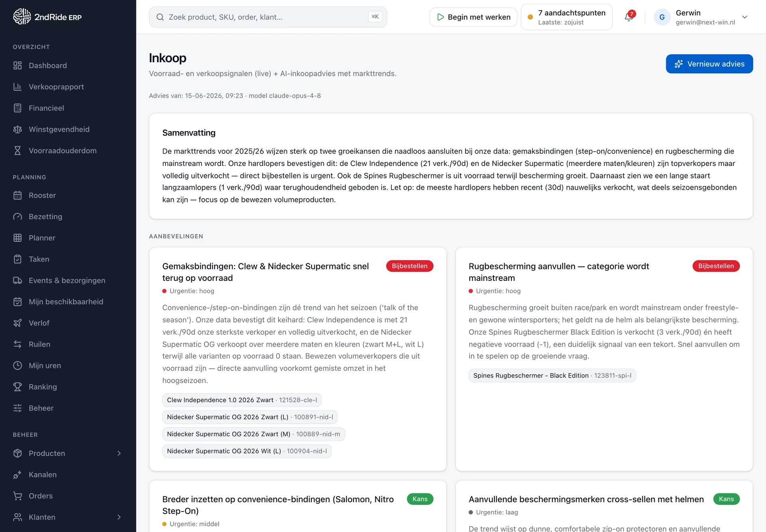This screenshot has height=532, width=766.
Task: Click the Producten box icon
Action: pyautogui.click(x=18, y=453)
